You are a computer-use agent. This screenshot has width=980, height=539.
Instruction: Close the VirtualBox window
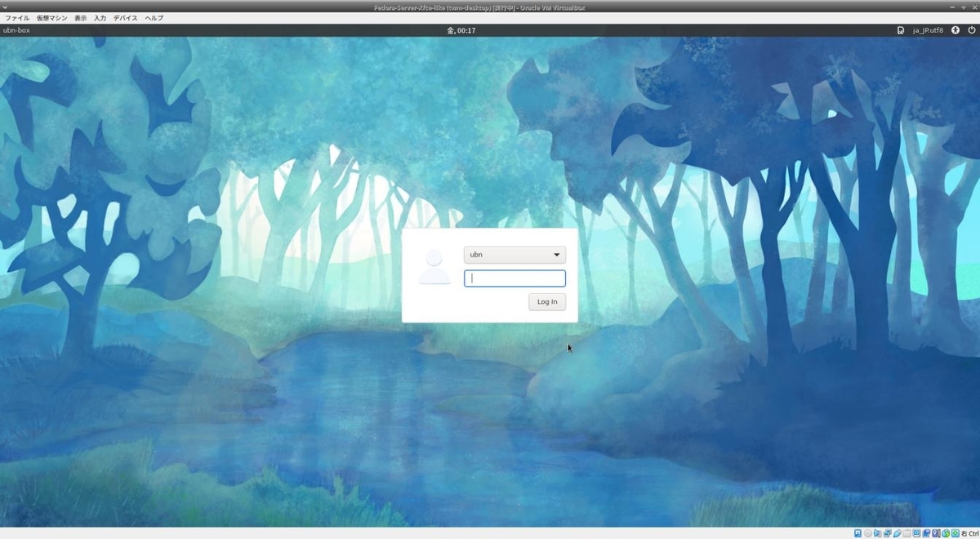click(x=975, y=7)
